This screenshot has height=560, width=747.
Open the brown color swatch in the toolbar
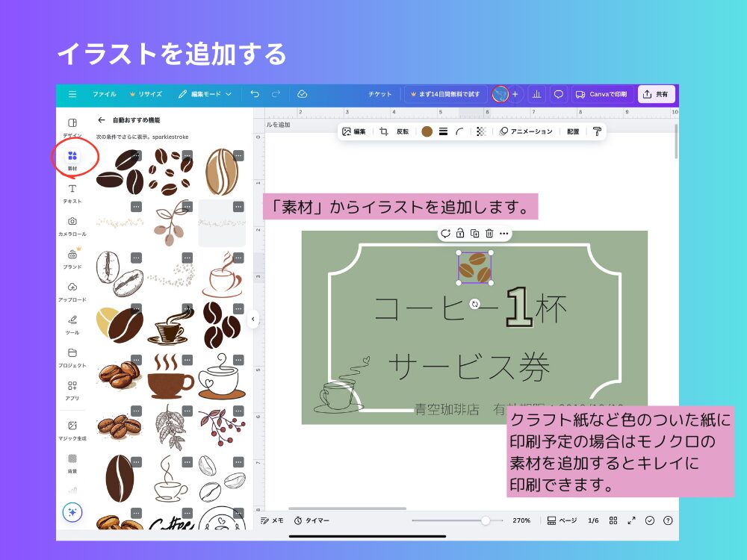[x=427, y=131]
